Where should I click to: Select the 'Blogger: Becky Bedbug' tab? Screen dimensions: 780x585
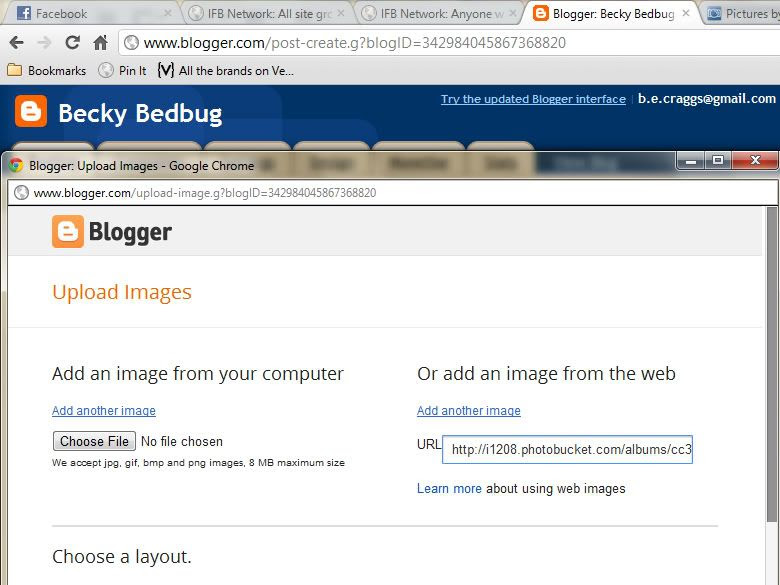click(612, 13)
